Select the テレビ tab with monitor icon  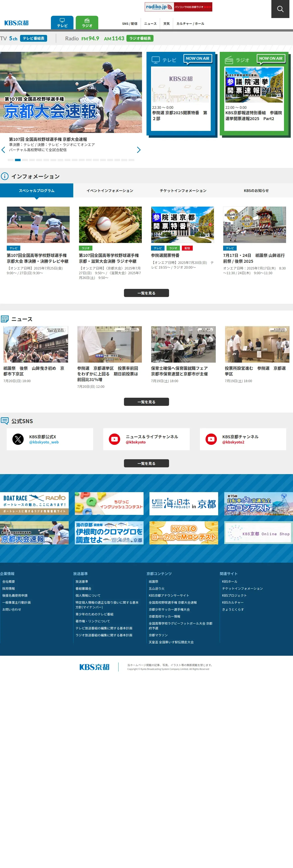(62, 23)
